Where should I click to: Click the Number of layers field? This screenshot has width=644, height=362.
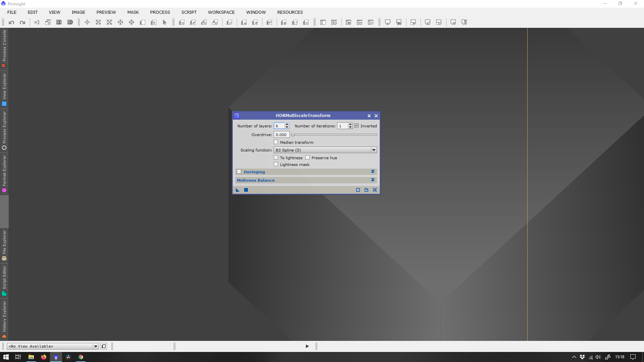coord(279,126)
